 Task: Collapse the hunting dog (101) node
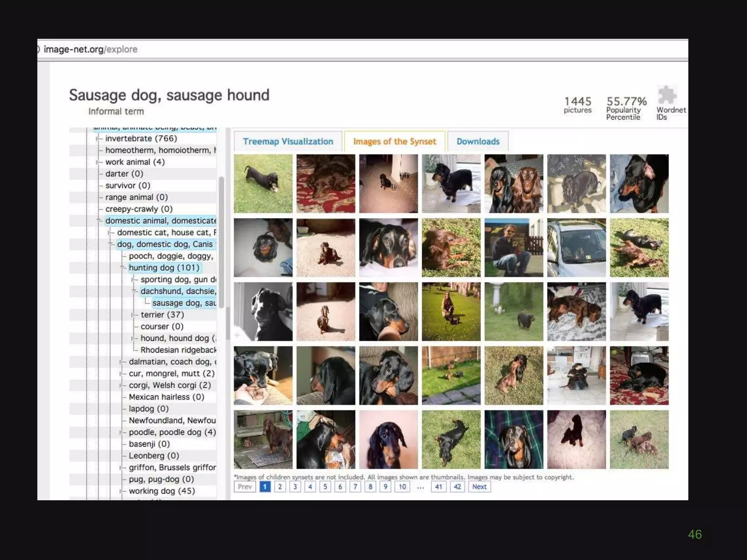pos(122,268)
